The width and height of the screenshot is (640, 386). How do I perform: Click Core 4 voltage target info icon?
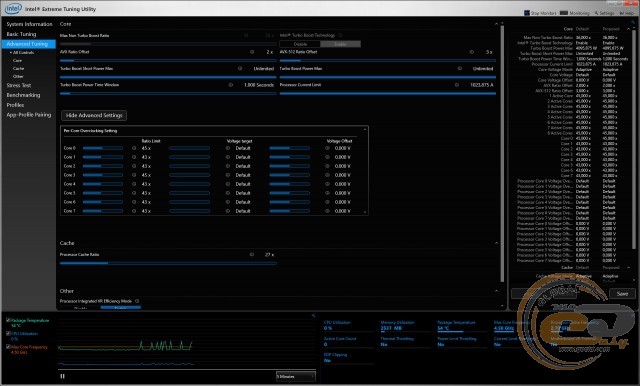click(x=228, y=184)
